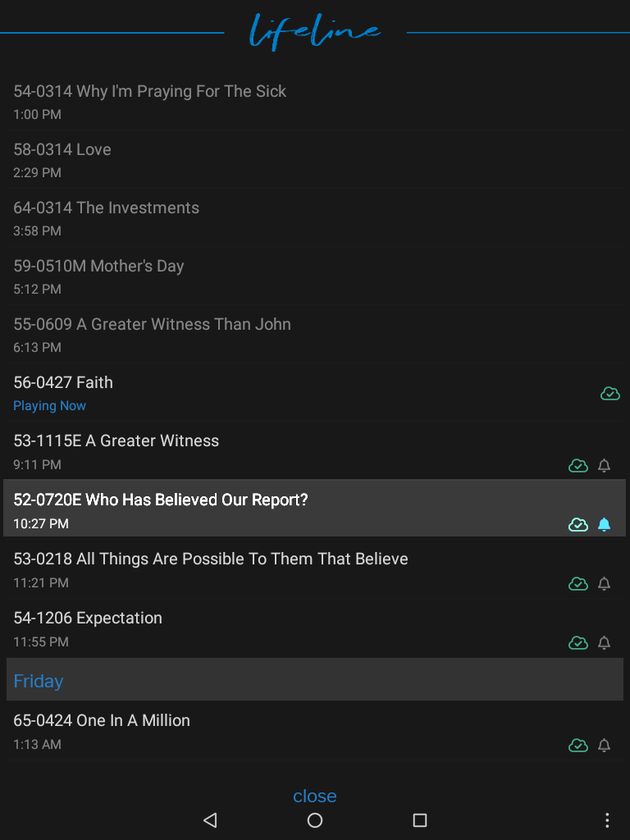
Task: Enable reminder bell for 53-1115E A Greater Witness
Action: pos(604,466)
